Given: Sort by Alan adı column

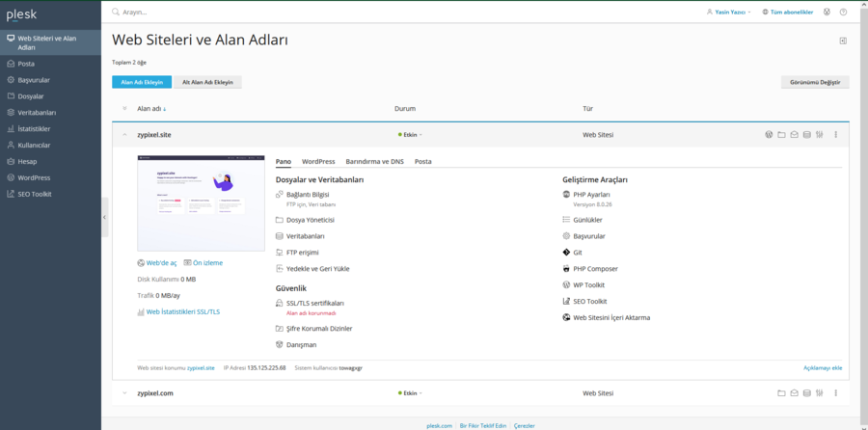Looking at the screenshot, I should (x=151, y=109).
